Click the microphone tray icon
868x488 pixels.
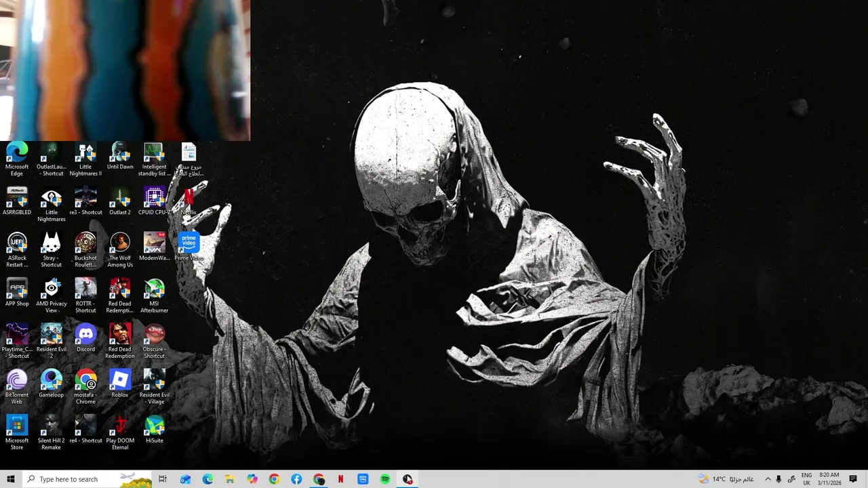[x=779, y=479]
